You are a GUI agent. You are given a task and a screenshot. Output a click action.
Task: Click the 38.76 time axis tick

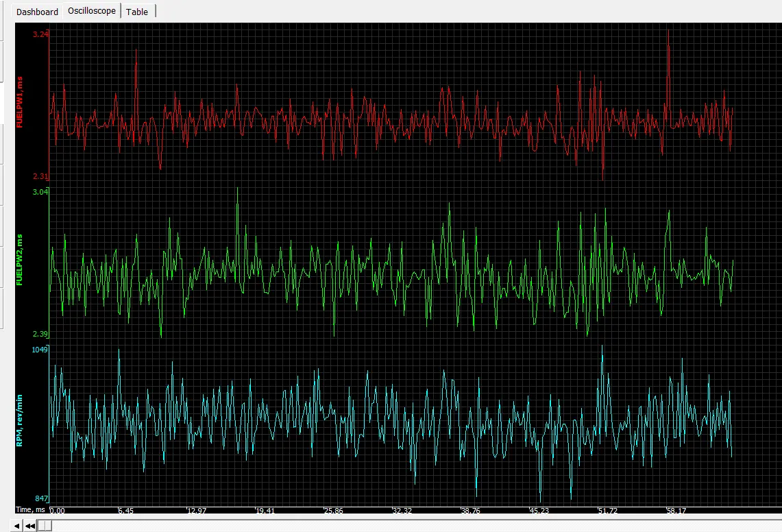tap(471, 511)
